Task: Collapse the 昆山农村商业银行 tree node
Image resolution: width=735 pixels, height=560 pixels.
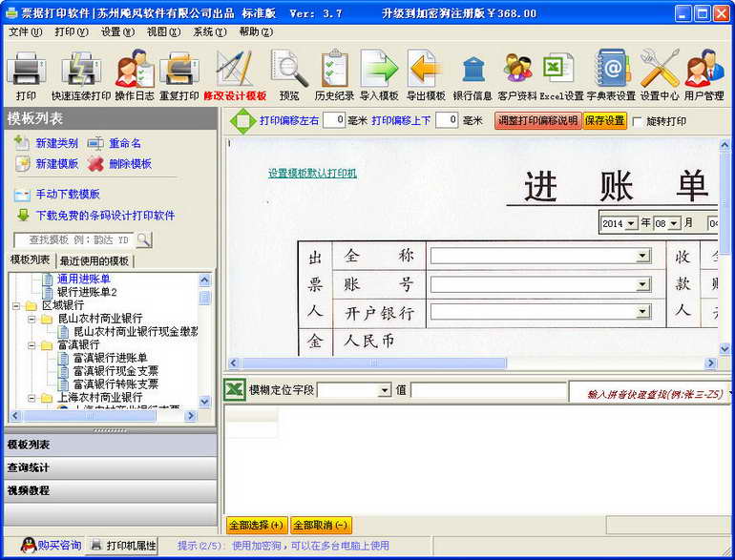Action: [x=31, y=320]
